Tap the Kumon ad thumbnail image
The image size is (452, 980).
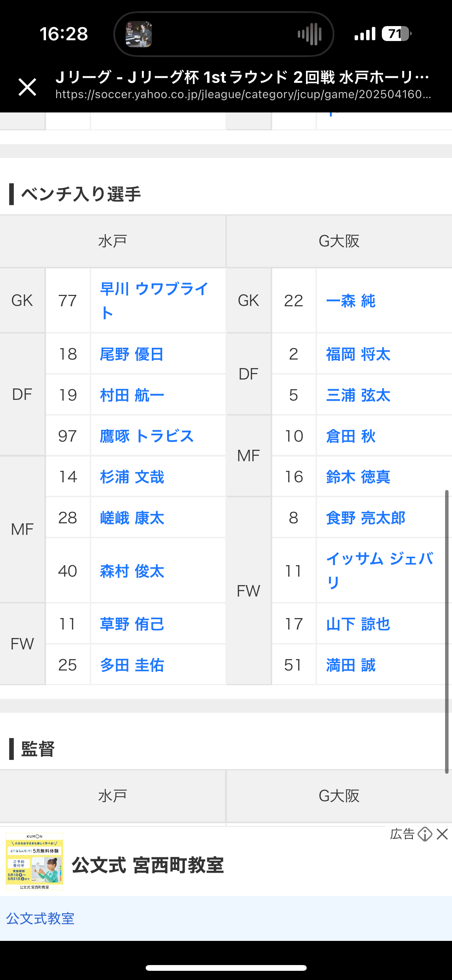click(x=35, y=861)
